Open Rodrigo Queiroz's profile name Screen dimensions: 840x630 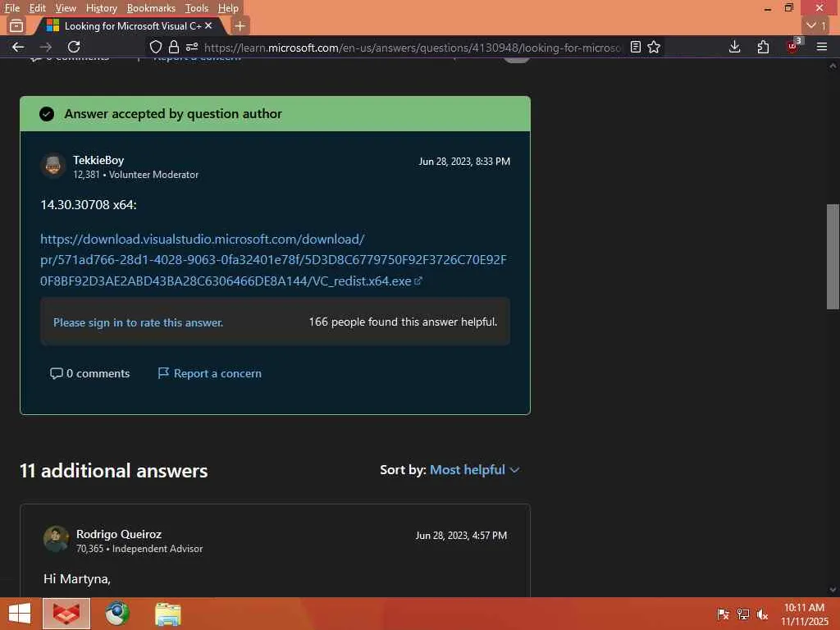119,534
